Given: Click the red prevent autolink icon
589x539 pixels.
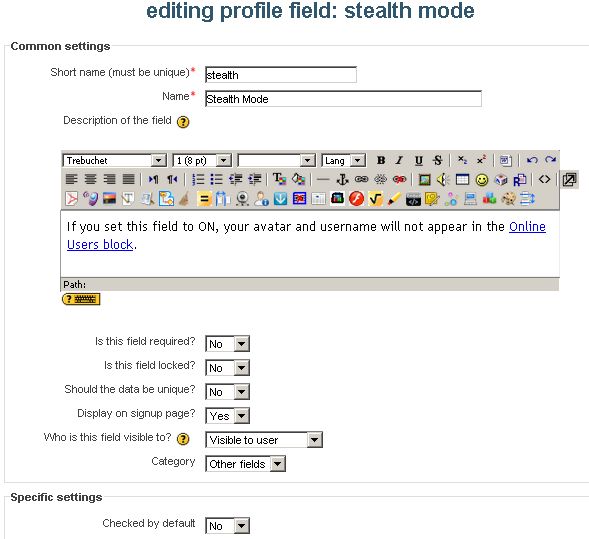Looking at the screenshot, I should 399,180.
